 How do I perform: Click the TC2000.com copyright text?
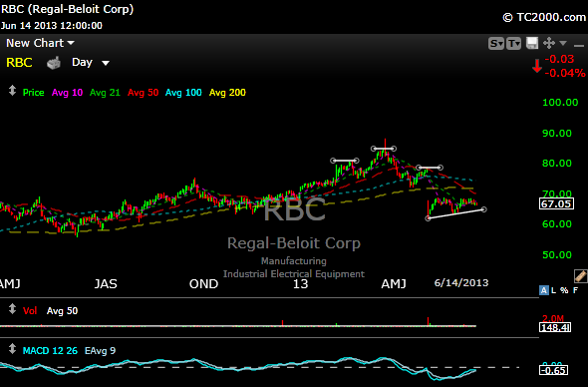point(544,17)
